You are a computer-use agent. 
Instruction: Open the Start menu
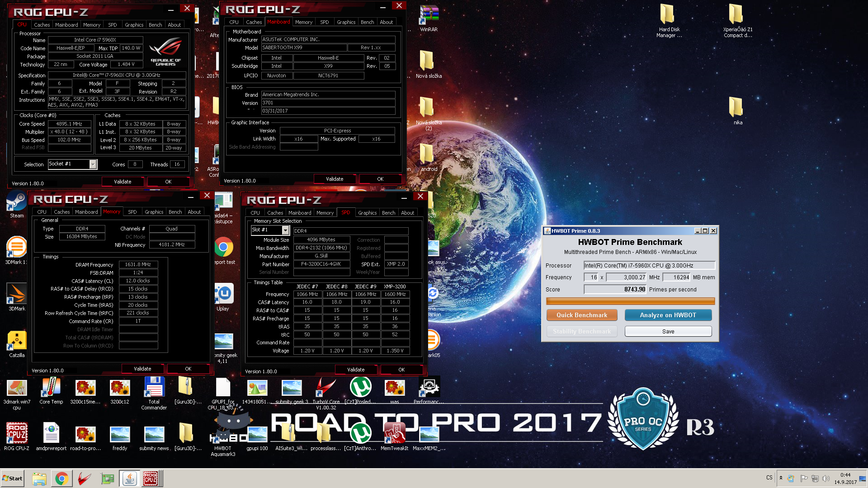point(13,479)
